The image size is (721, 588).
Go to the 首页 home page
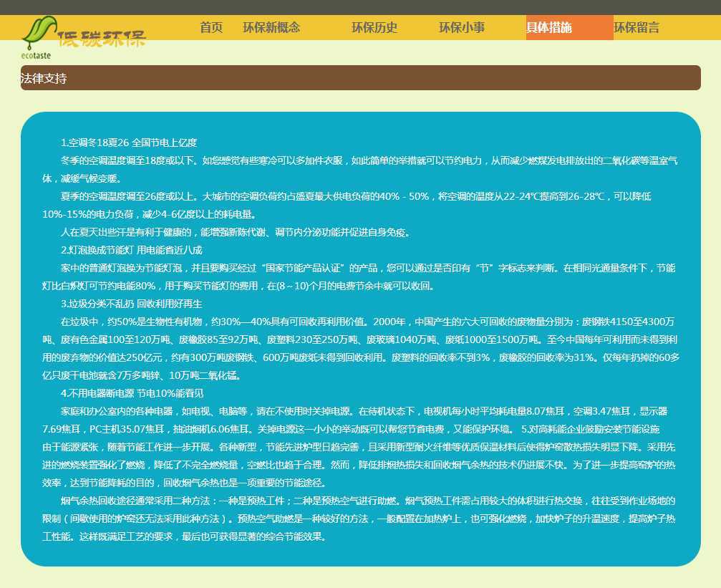click(x=211, y=28)
